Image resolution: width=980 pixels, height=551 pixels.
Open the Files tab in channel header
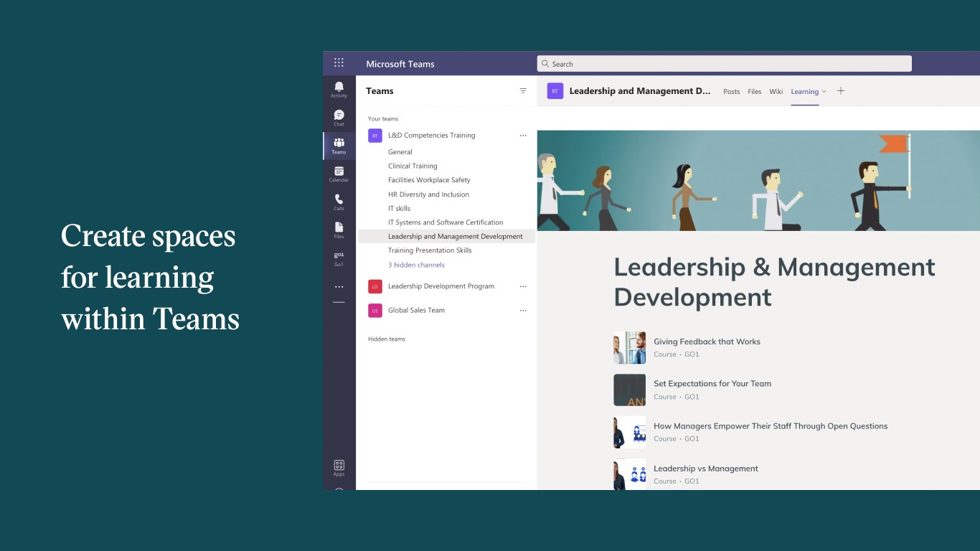click(x=755, y=92)
